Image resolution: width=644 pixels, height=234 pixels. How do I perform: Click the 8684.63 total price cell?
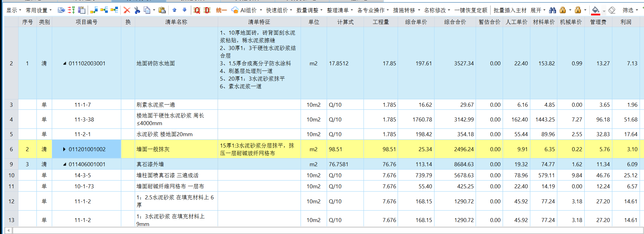pyautogui.click(x=455, y=164)
